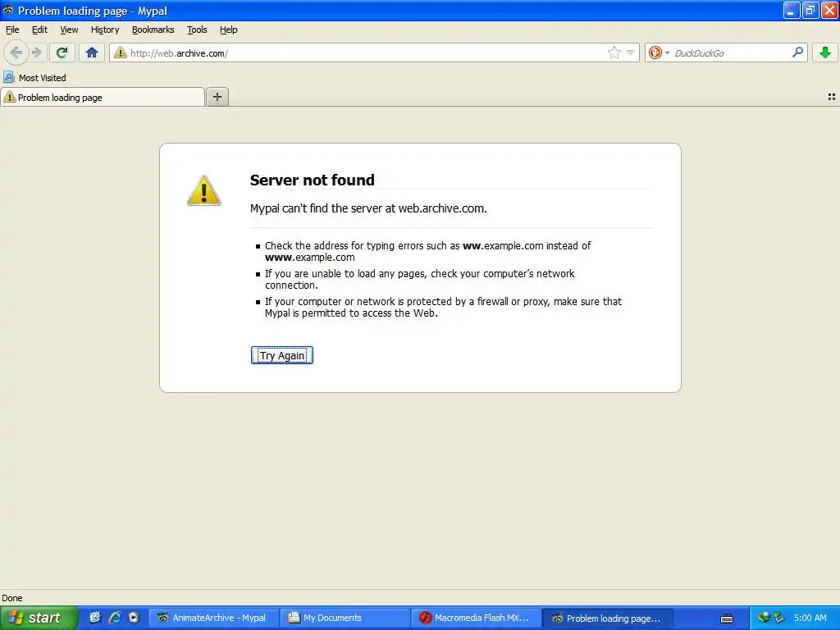Click the safely remove hardware tray icon
The height and width of the screenshot is (630, 840).
click(778, 618)
